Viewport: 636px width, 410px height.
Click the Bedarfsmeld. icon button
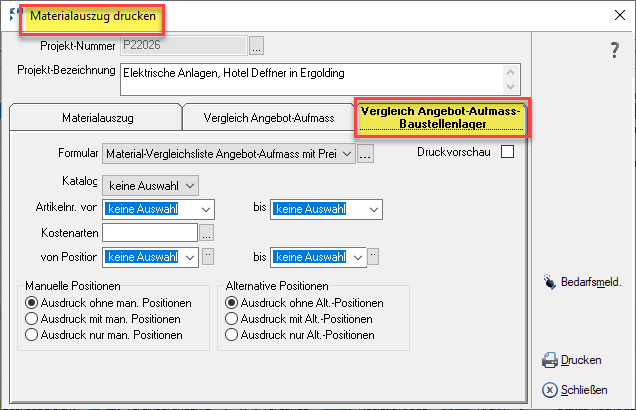point(548,283)
